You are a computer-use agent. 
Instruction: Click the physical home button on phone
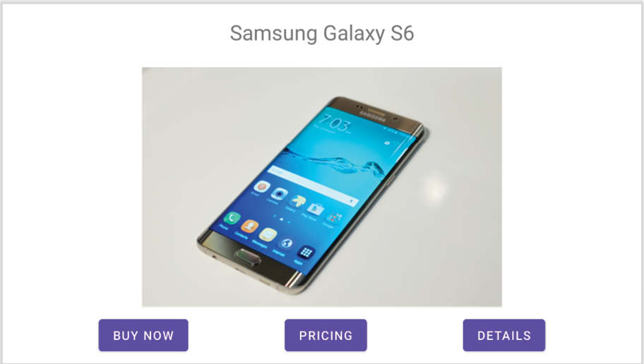tap(248, 257)
